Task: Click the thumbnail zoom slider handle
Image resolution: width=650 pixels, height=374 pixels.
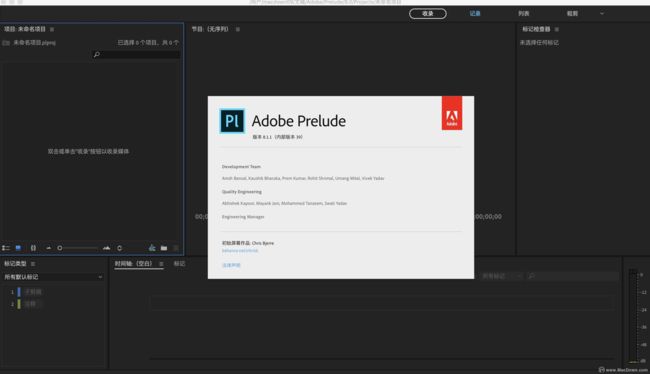Action: click(x=60, y=248)
